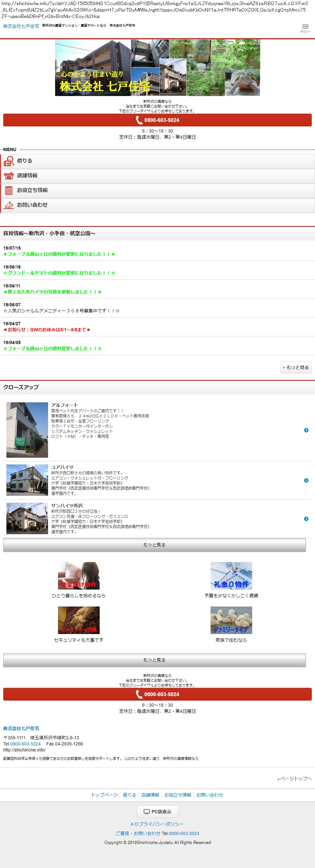Image resolution: width=315 pixels, height=868 pixels.
Task: Click the arrow icon beside サンハイツ所沢
Action: pos(306,518)
